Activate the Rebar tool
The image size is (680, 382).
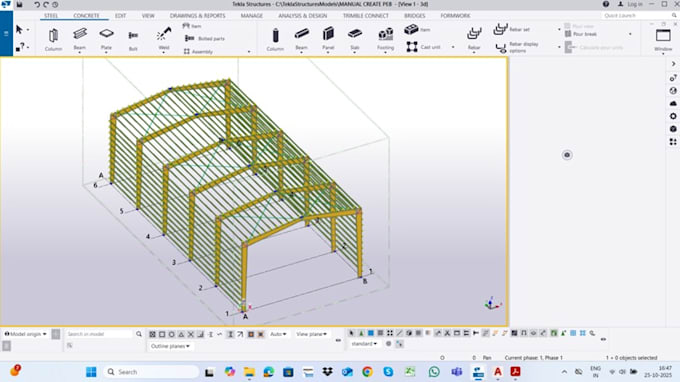click(x=474, y=38)
